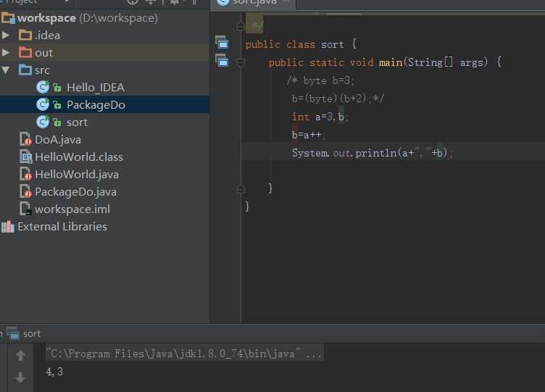Click the down arrow in Run panel
545x392 pixels.
[x=20, y=377]
